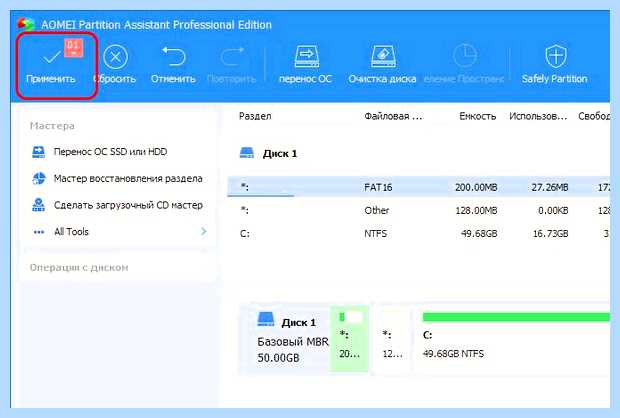Open перенос ОС migration tool icon
This screenshot has height=418, width=620.
click(306, 56)
